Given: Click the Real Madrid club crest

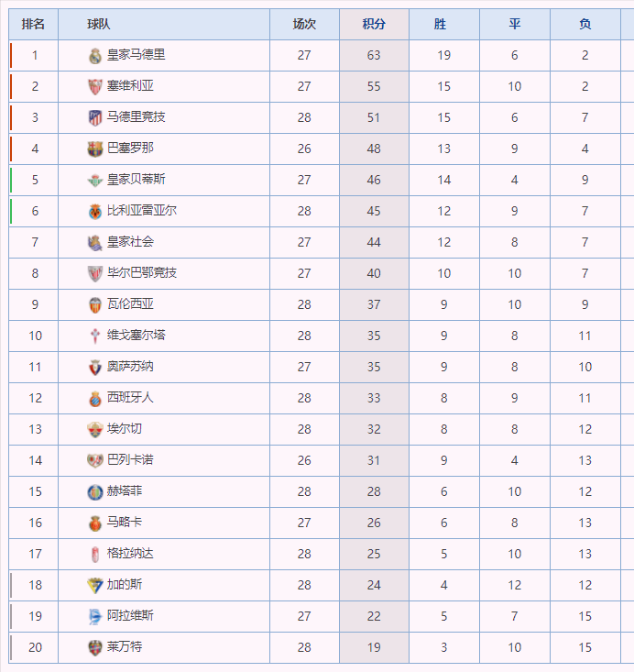Looking at the screenshot, I should (95, 56).
